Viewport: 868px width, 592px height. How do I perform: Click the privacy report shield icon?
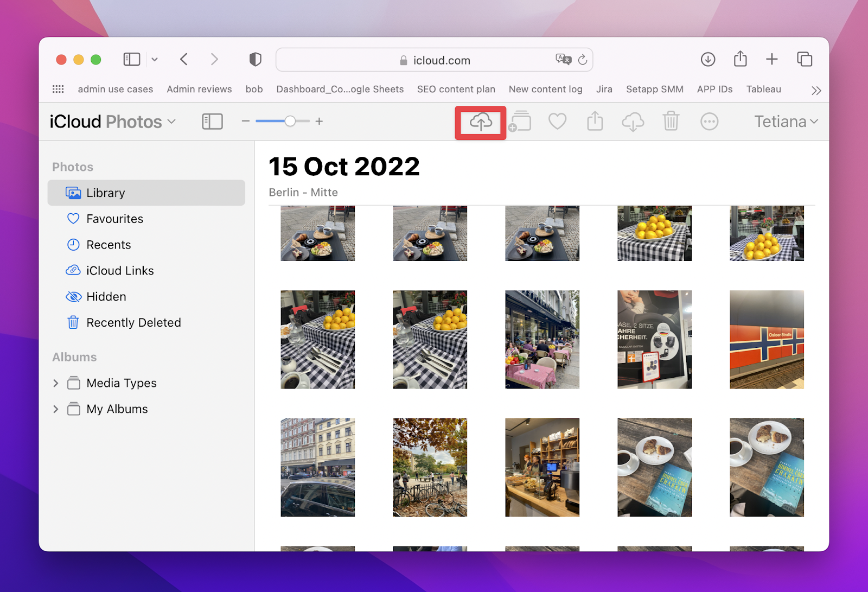click(x=256, y=59)
